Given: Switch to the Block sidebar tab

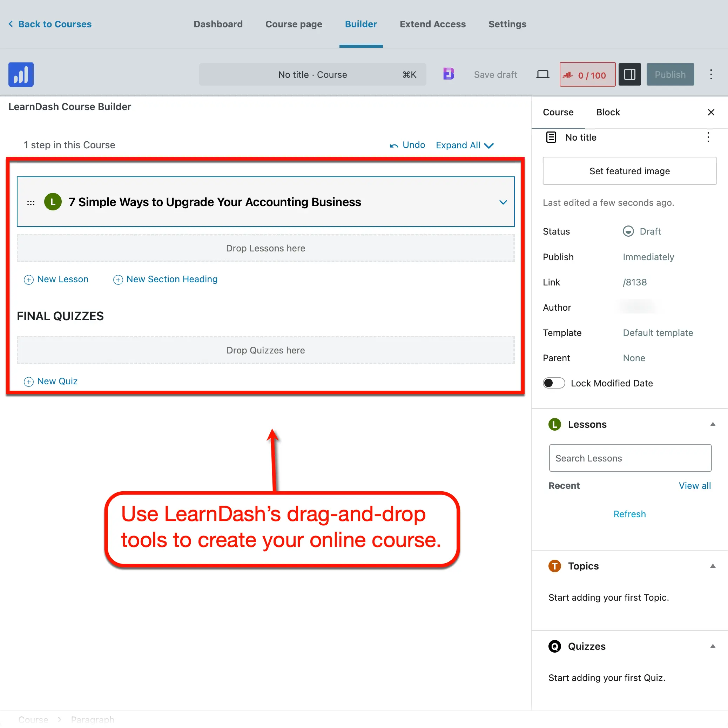Looking at the screenshot, I should (608, 112).
